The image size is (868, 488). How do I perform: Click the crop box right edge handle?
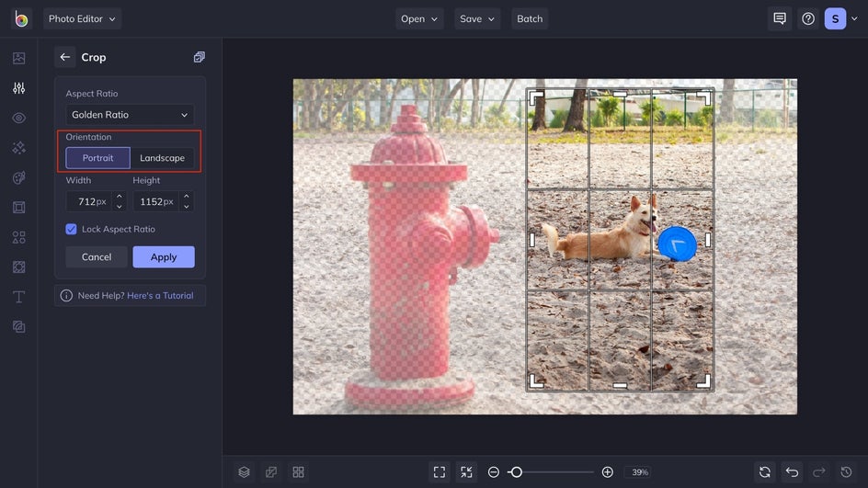708,240
